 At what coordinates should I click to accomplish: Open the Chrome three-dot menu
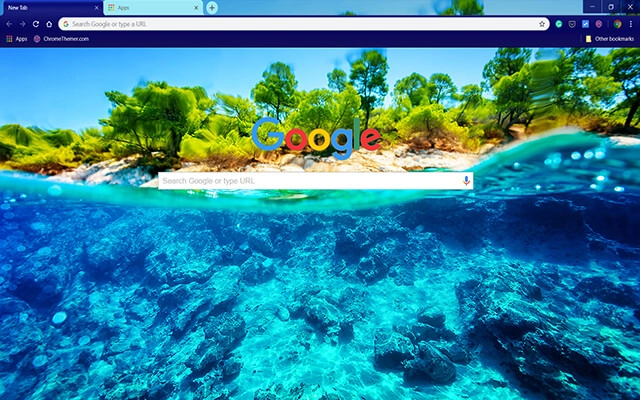[631, 24]
